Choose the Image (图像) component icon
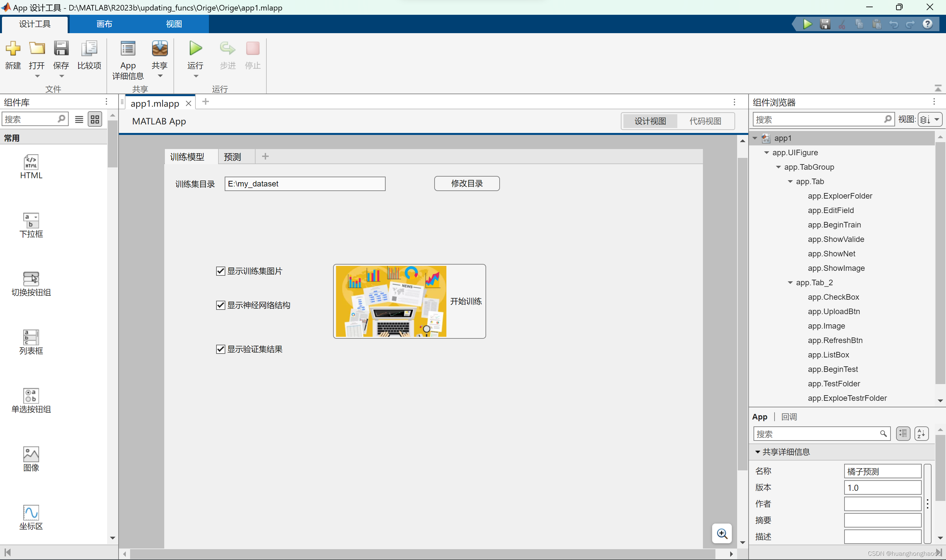This screenshot has height=560, width=946. pos(31,455)
